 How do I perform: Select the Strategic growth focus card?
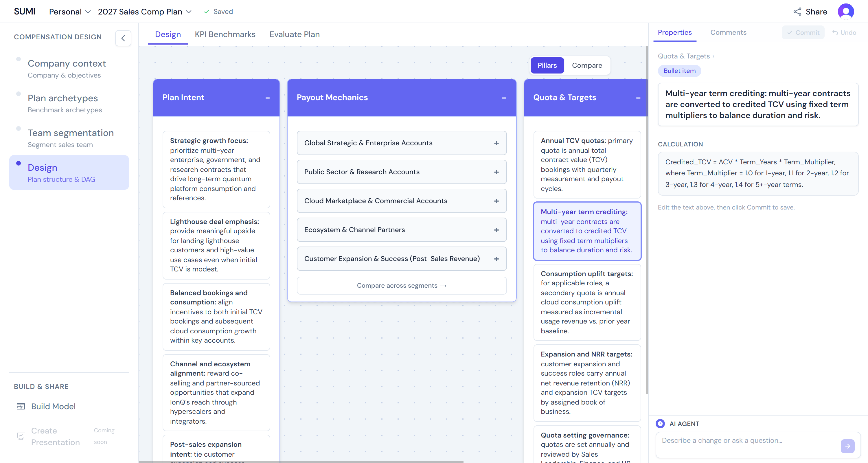(x=216, y=170)
